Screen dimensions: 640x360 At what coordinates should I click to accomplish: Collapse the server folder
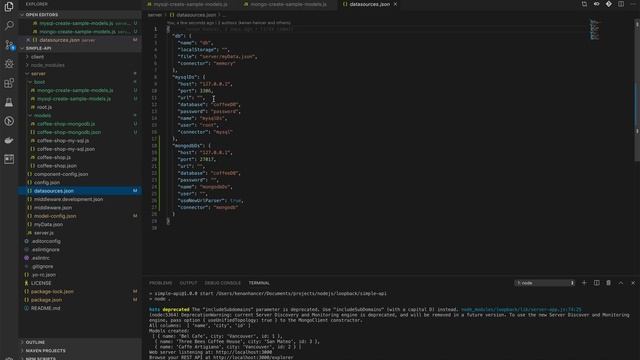pyautogui.click(x=38, y=73)
